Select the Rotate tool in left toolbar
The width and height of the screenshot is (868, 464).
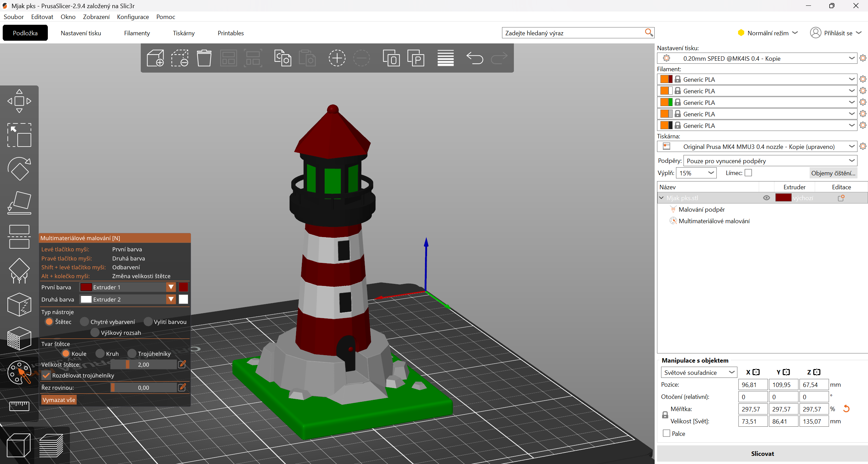(x=19, y=169)
